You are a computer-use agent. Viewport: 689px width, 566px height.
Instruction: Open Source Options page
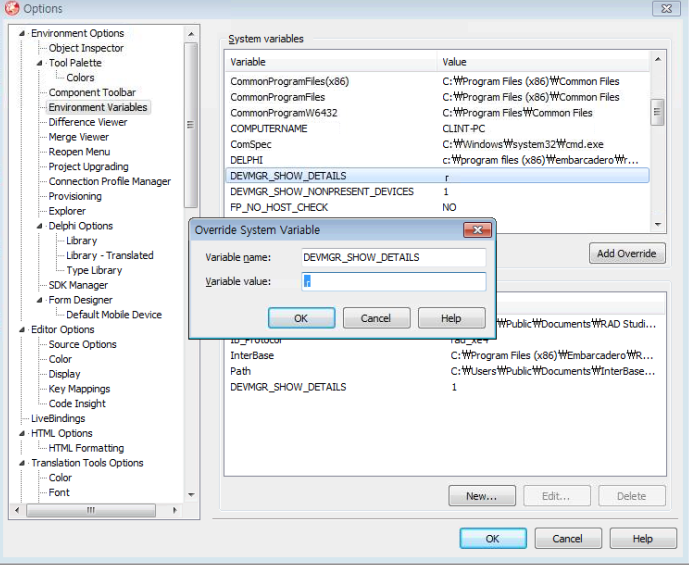tap(82, 345)
